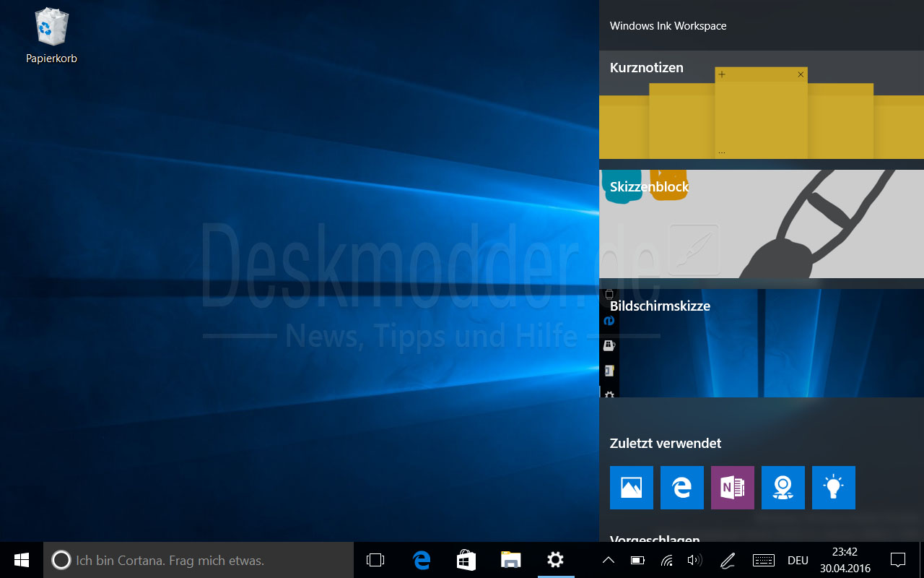Open Task View from the taskbar
924x578 pixels.
point(375,560)
